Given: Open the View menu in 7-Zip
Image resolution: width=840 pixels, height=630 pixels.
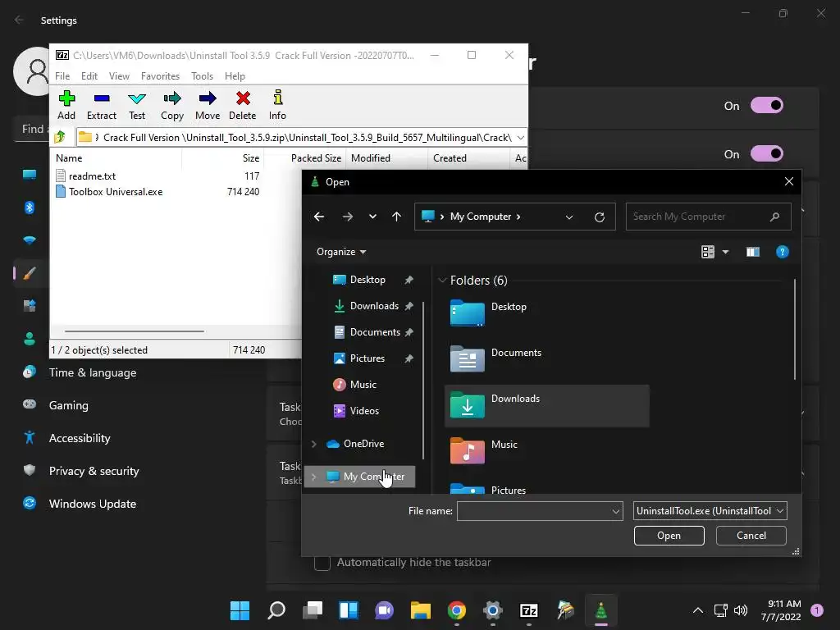Looking at the screenshot, I should [119, 76].
